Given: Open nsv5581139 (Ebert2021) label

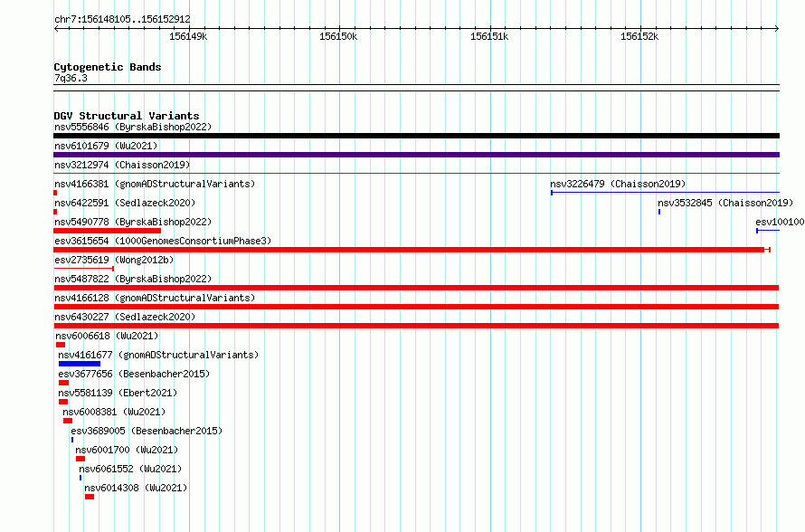Looking at the screenshot, I should 118,393.
